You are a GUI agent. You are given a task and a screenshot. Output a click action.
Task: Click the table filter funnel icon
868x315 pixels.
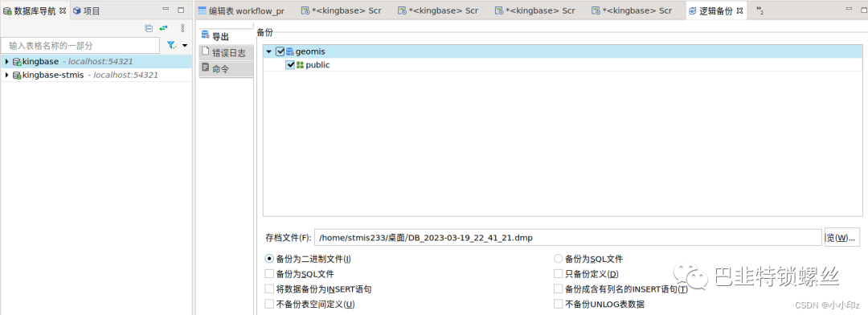pos(172,45)
